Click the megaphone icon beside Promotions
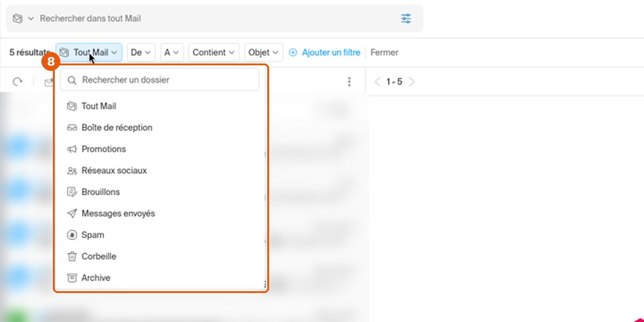This screenshot has width=644, height=322. coord(72,149)
